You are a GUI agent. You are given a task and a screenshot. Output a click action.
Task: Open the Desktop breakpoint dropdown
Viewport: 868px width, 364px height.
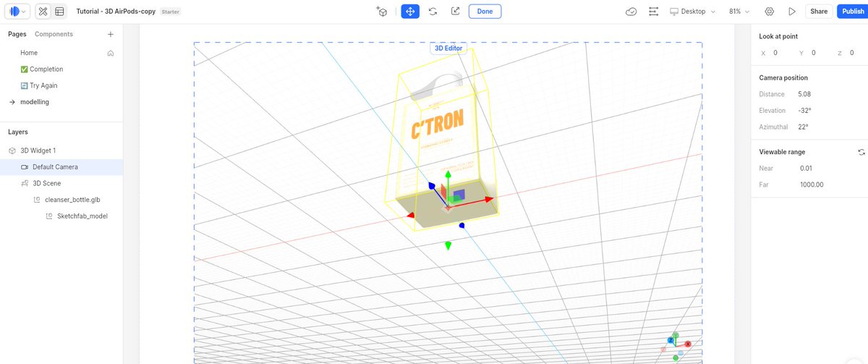tap(692, 12)
